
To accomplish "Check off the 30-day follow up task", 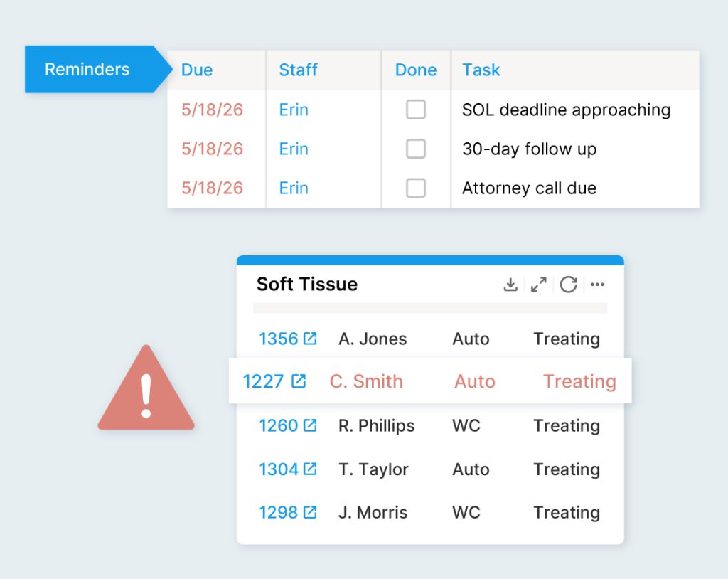I will pos(415,149).
